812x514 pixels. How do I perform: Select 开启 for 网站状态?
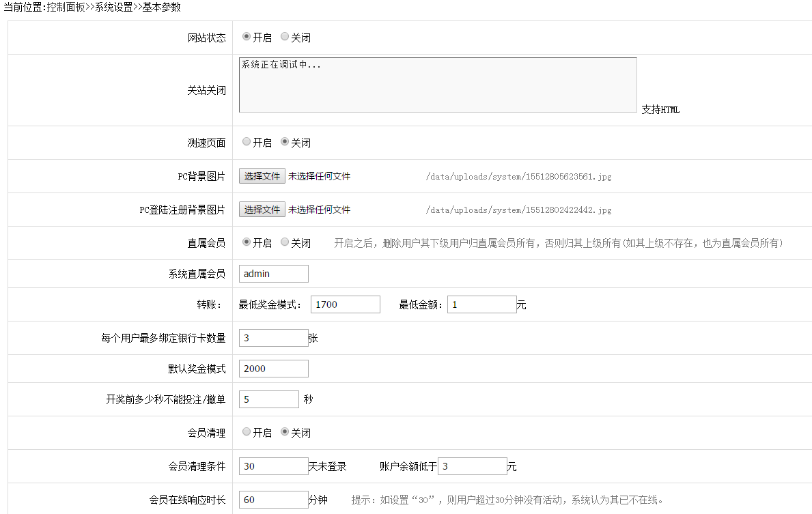(x=247, y=37)
